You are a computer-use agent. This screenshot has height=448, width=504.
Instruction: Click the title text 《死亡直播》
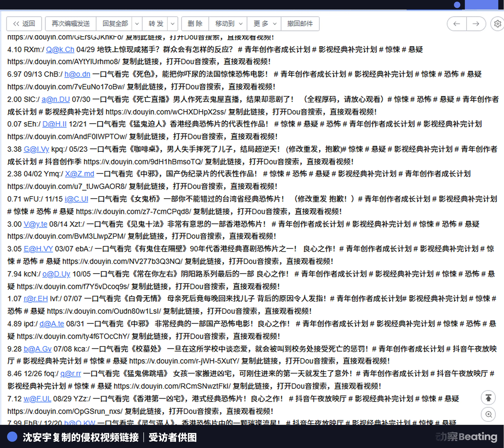(x=151, y=99)
